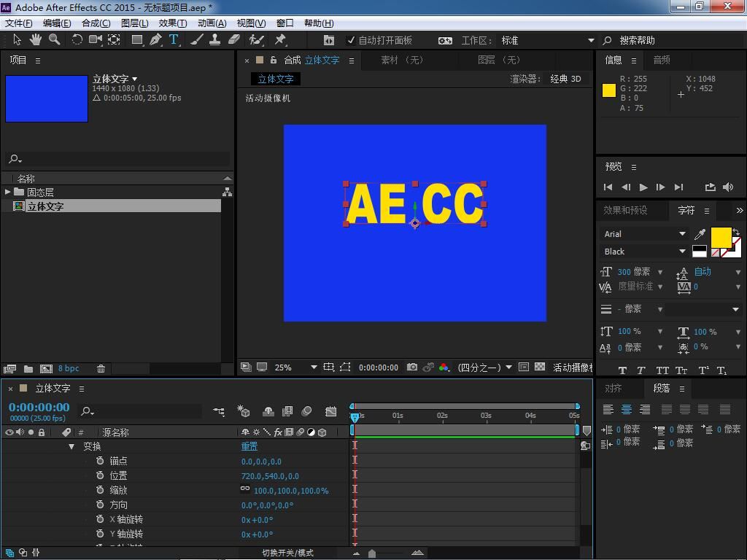The width and height of the screenshot is (747, 560).
Task: Select the Puppet Pin tool
Action: coord(280,40)
